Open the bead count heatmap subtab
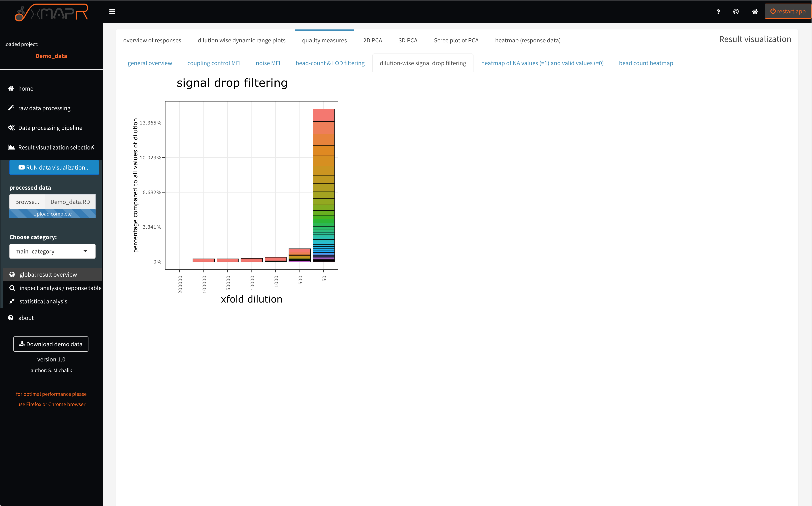The width and height of the screenshot is (812, 506). [646, 63]
